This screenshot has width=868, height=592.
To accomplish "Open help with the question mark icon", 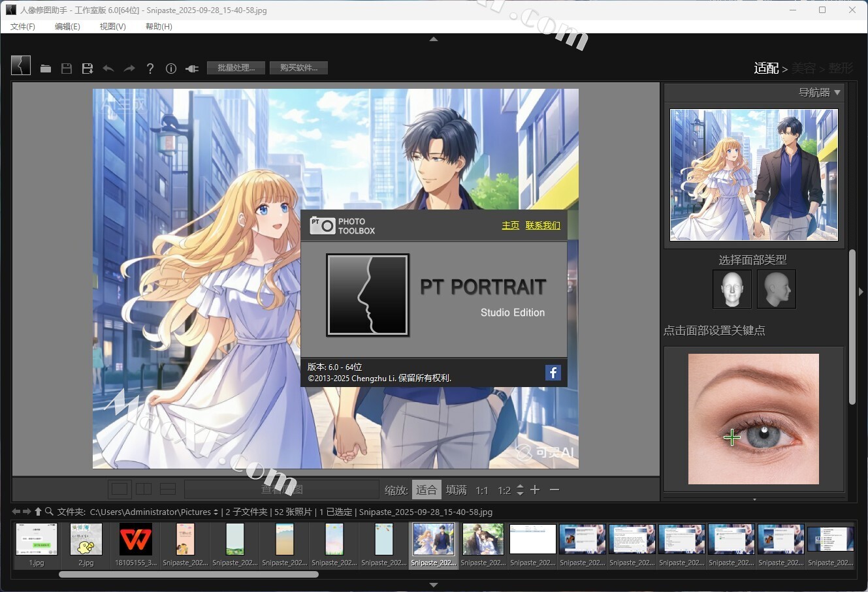I will click(x=150, y=69).
